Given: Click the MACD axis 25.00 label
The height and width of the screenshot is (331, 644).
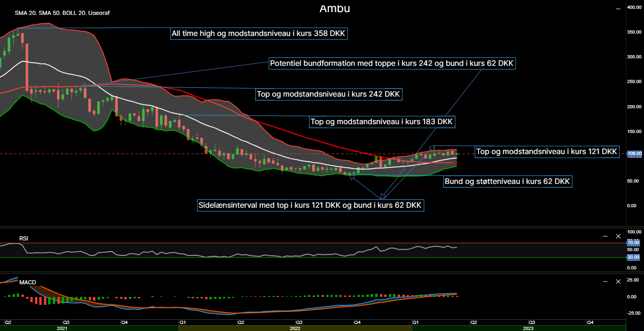Looking at the screenshot, I should point(633,280).
